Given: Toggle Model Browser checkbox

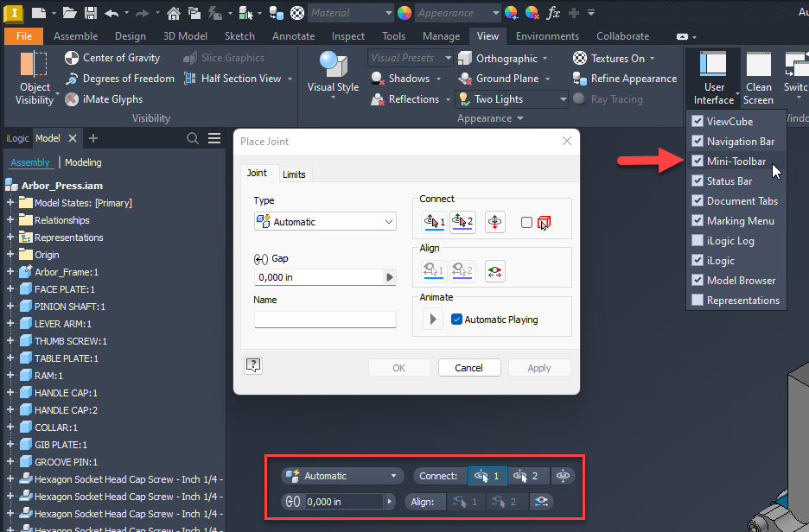Looking at the screenshot, I should pyautogui.click(x=697, y=280).
